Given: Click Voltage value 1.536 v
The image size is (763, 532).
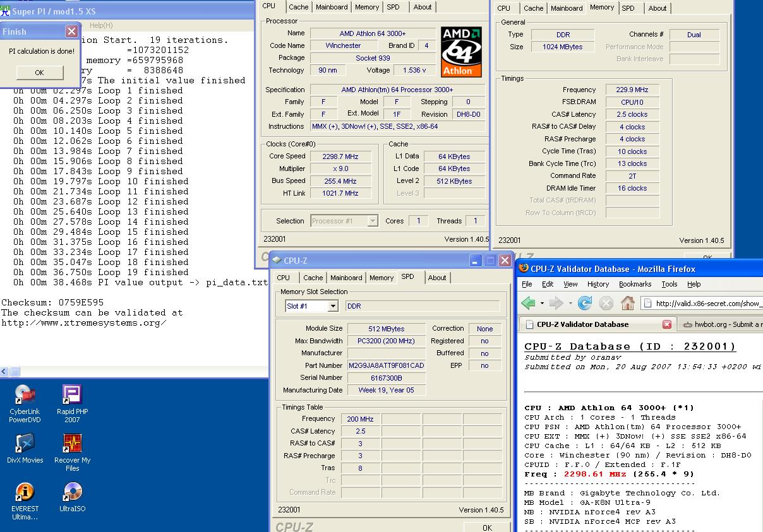Looking at the screenshot, I should [414, 70].
